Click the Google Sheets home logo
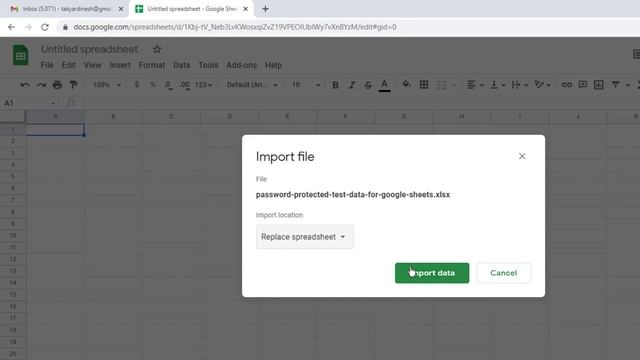The height and width of the screenshot is (360, 640). click(x=20, y=55)
